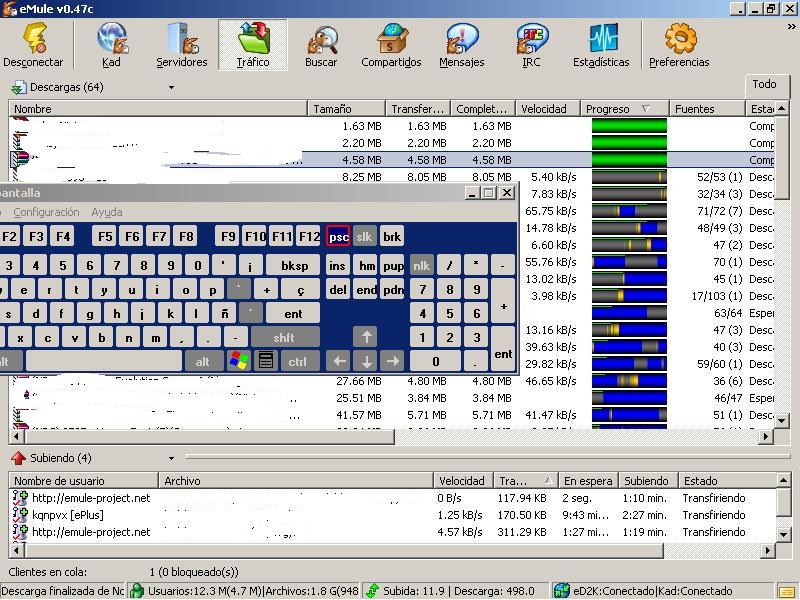Toggle the nlk num lock key

[421, 265]
